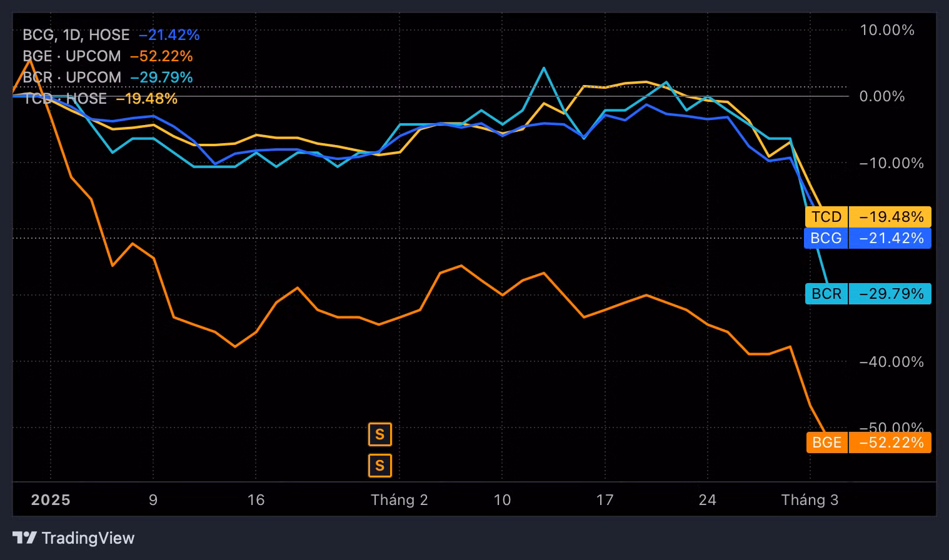The width and height of the screenshot is (949, 560).
Task: Click the 10.00% price scale label
Action: pos(886,30)
